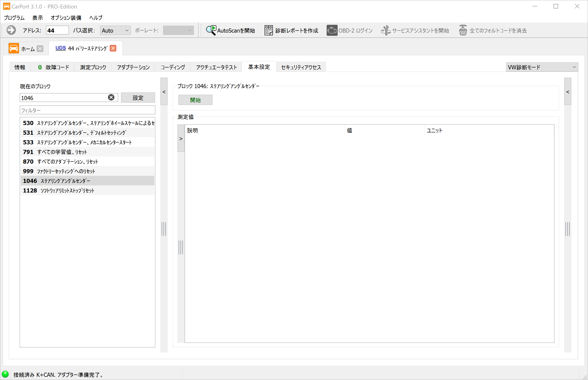The height and width of the screenshot is (380, 588).
Task: Open the オプション装備 menu
Action: click(x=66, y=18)
